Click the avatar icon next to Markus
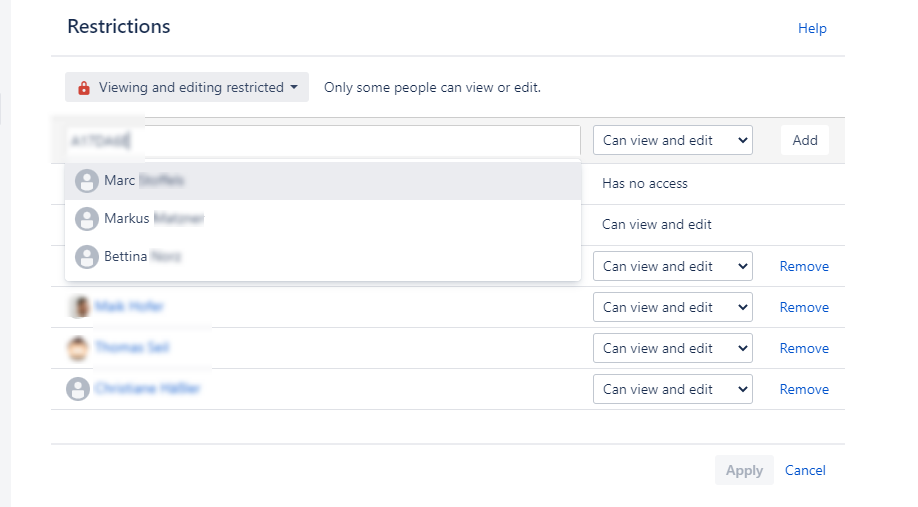This screenshot has width=918, height=507. (87, 218)
